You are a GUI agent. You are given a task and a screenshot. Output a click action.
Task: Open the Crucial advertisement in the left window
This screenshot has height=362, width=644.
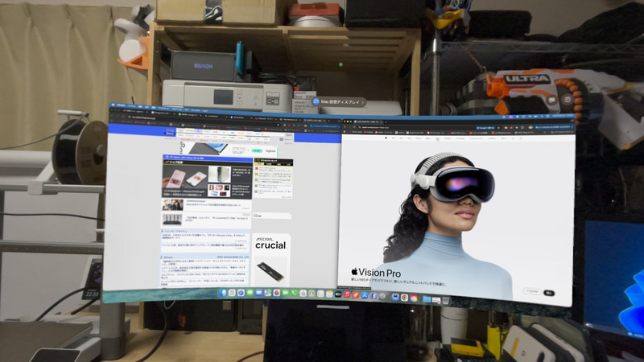coord(270,260)
